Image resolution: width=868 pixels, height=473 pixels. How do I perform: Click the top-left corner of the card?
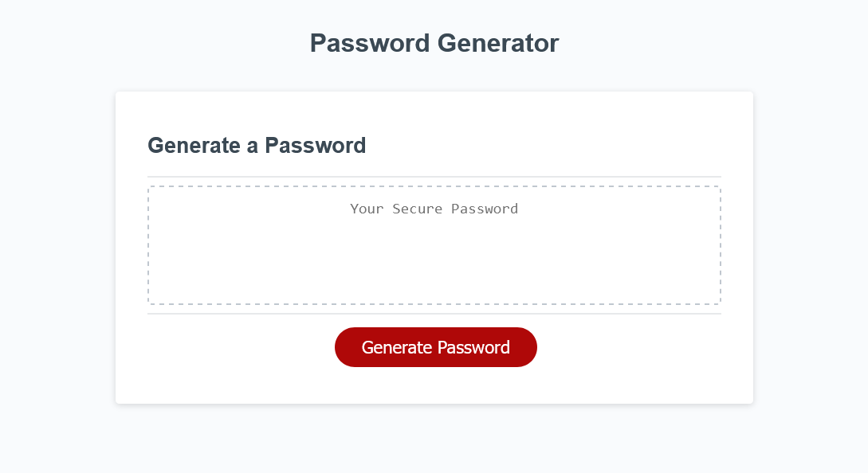click(x=120, y=96)
